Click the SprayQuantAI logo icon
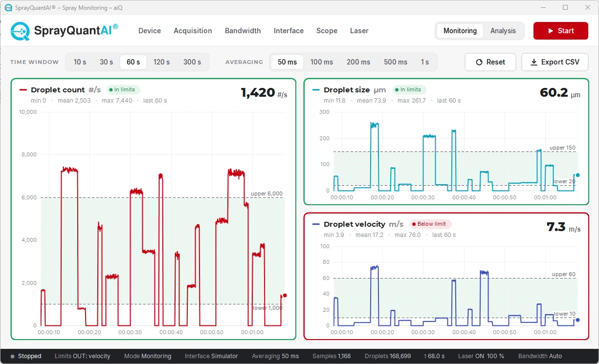This screenshot has width=599, height=364. (20, 31)
